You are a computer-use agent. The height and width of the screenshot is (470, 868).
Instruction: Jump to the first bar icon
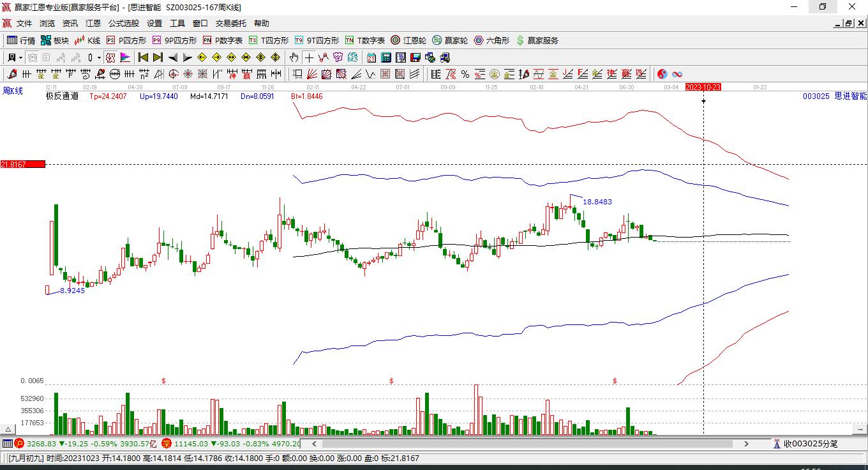pos(144,57)
